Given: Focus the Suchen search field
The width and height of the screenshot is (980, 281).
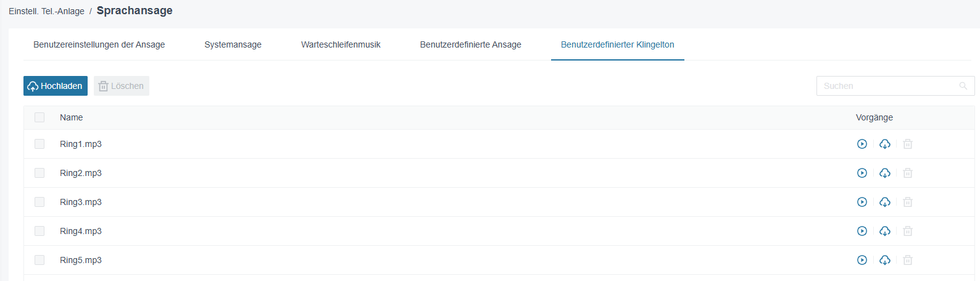Looking at the screenshot, I should click(895, 86).
